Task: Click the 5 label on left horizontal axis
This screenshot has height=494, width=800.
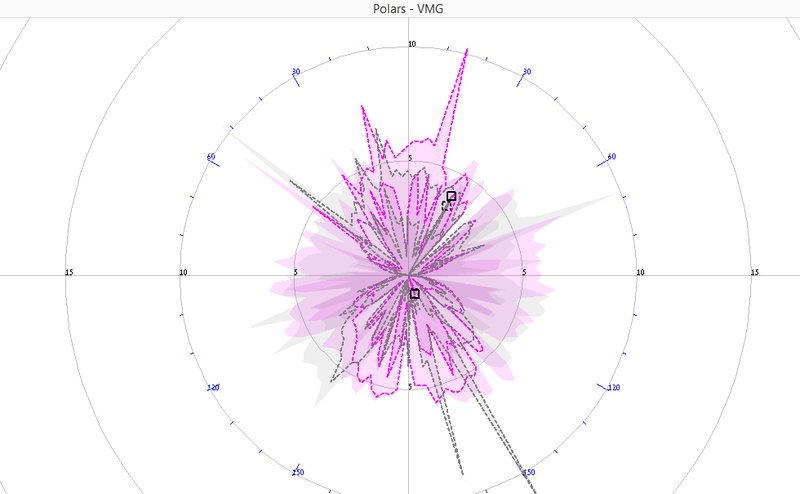Action: pyautogui.click(x=296, y=273)
